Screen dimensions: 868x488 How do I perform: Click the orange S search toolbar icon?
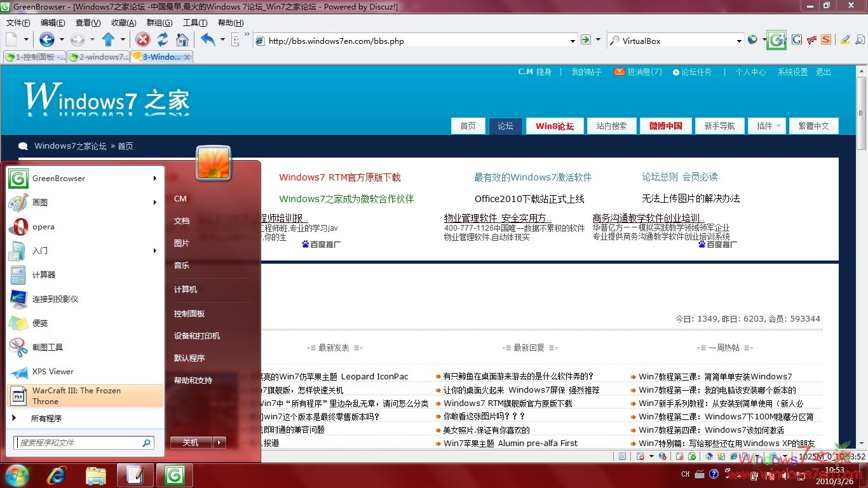826,40
